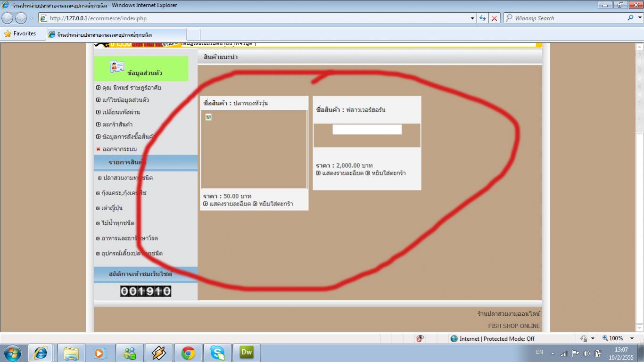
Task: Open Winamp from the taskbar
Action: [x=159, y=353]
